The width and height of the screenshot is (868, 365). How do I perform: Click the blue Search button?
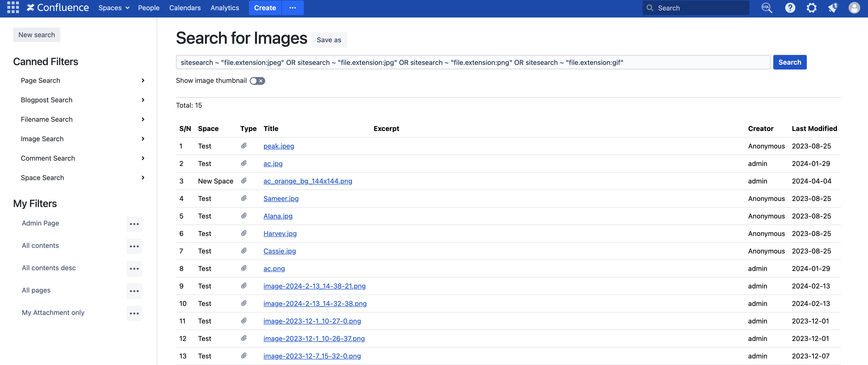click(x=789, y=62)
